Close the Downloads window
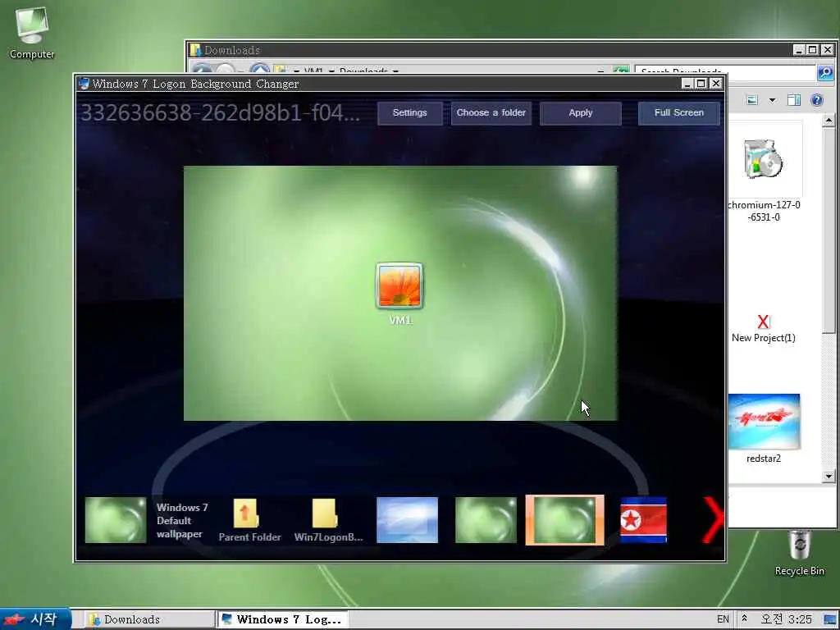Image resolution: width=840 pixels, height=630 pixels. pyautogui.click(x=827, y=50)
